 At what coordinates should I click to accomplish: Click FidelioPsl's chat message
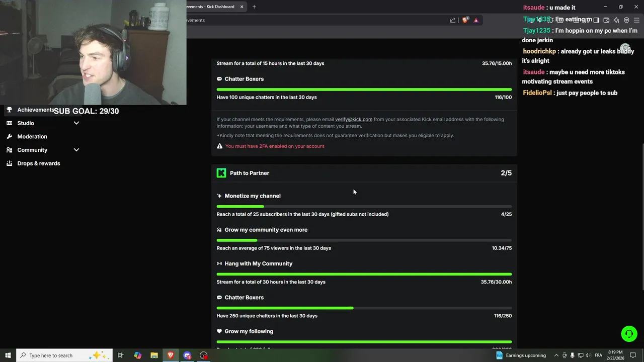coord(570,93)
